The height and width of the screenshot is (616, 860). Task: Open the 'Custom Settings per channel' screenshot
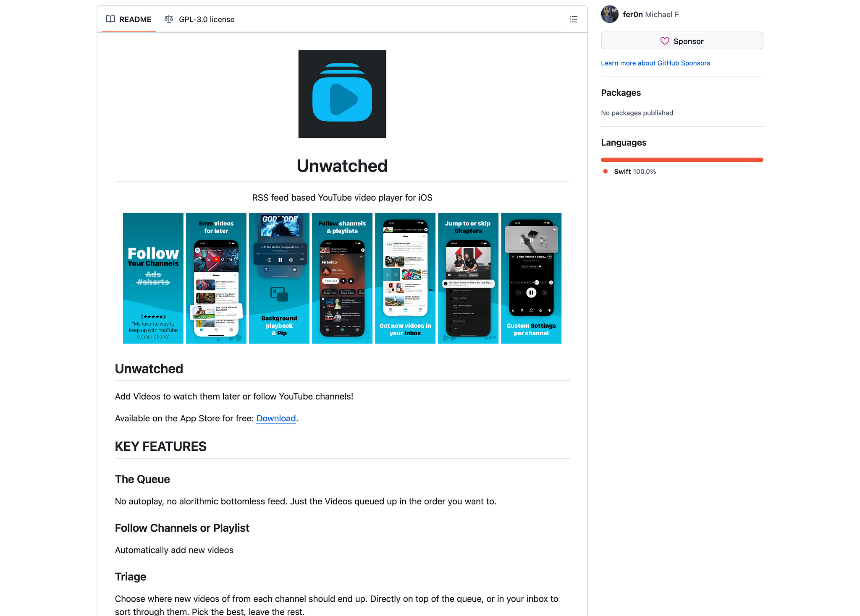pos(531,278)
